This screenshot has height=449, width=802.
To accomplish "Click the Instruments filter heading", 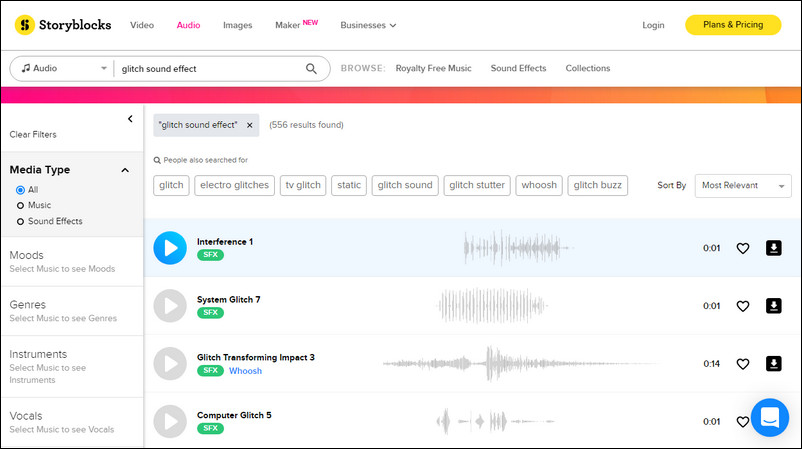I will click(x=38, y=354).
